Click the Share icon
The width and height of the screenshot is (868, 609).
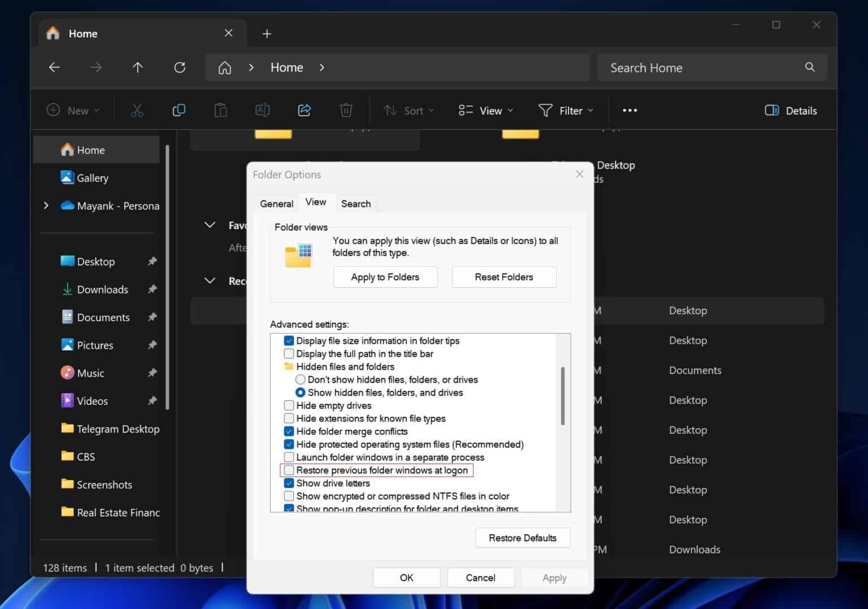(x=304, y=110)
